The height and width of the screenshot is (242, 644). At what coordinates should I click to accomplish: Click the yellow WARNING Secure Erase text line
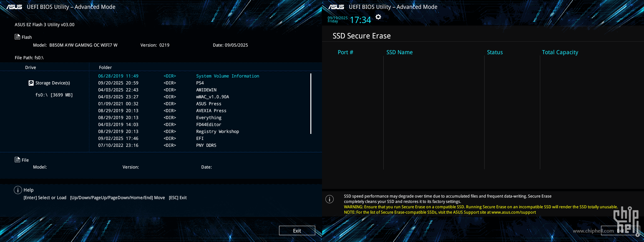[481, 207]
